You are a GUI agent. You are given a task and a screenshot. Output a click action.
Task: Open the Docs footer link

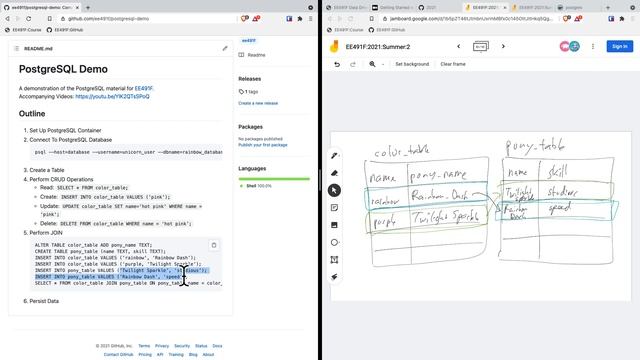pos(217,346)
